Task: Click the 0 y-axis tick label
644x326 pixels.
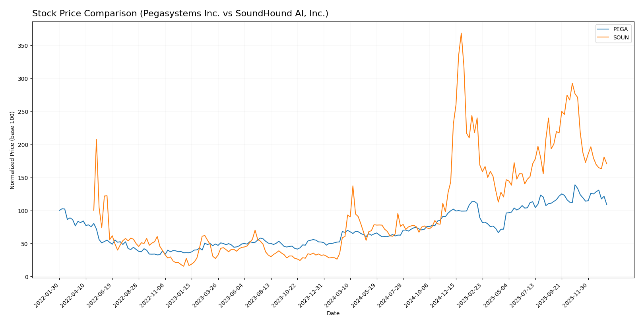Action: click(x=26, y=277)
